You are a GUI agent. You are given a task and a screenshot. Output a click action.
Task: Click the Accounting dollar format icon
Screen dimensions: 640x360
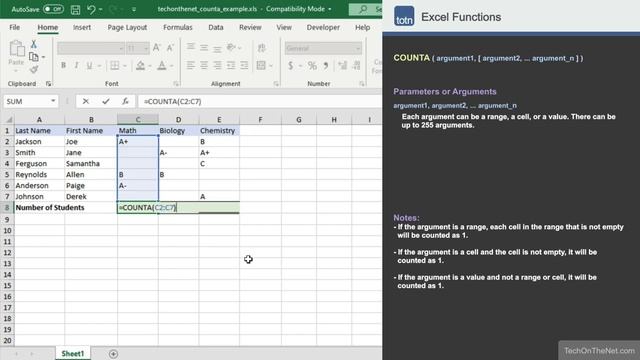coord(291,65)
